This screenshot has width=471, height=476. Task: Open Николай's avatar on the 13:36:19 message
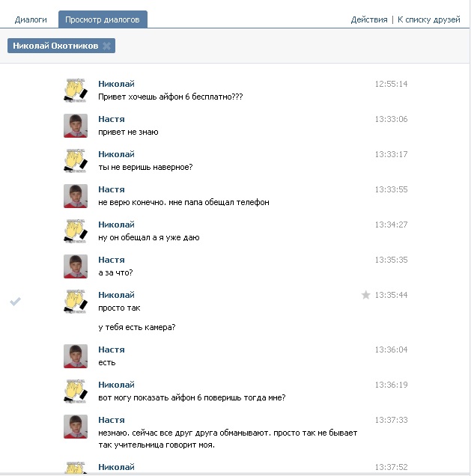[76, 391]
